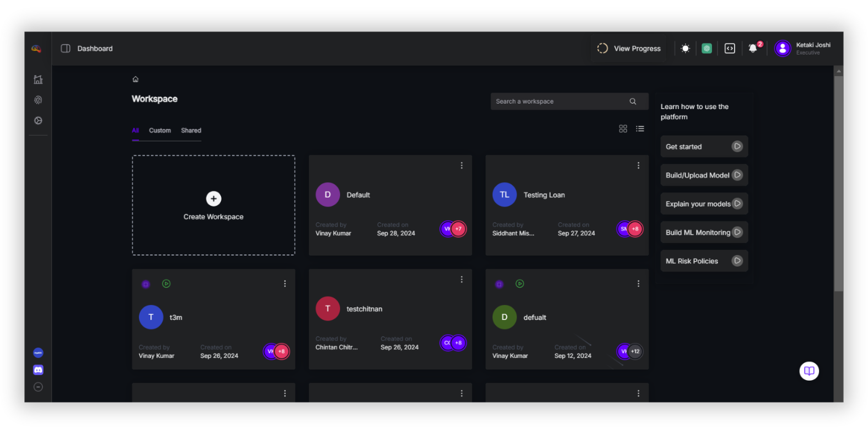This screenshot has width=868, height=434.
Task: Show +8 members on t3m card
Action: 282,351
